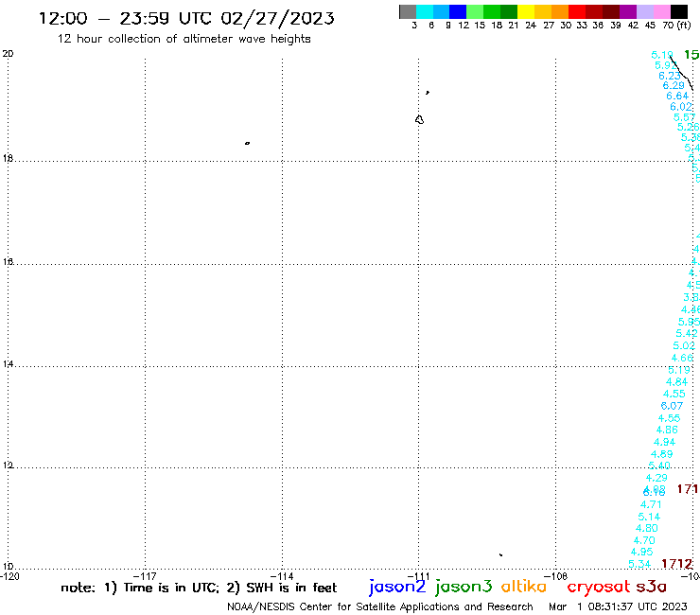Click the black 70 ft legend swatch
Image resolution: width=700 pixels, height=615 pixels.
679,11
